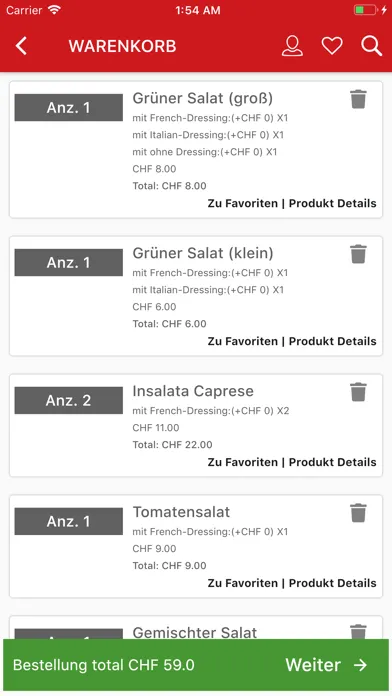This screenshot has width=392, height=696.
Task: Tap the Anz. 1 quantity for Grüner Salat (klein)
Action: (68, 262)
